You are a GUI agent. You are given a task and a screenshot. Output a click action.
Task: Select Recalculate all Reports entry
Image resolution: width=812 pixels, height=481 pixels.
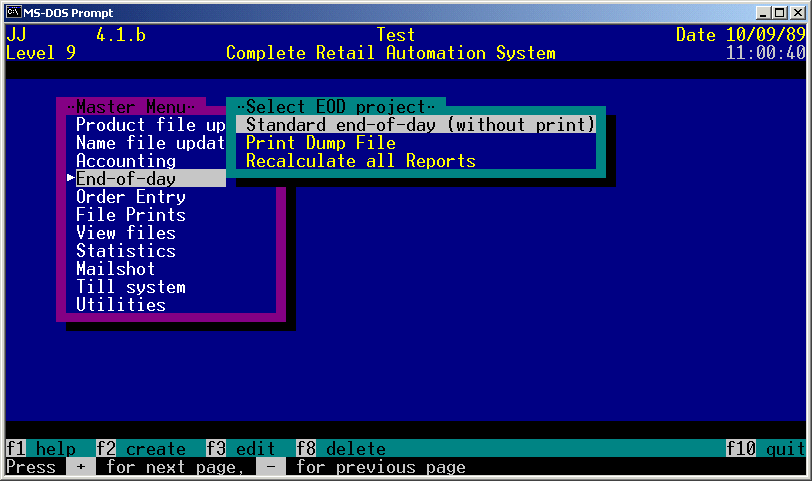point(360,161)
